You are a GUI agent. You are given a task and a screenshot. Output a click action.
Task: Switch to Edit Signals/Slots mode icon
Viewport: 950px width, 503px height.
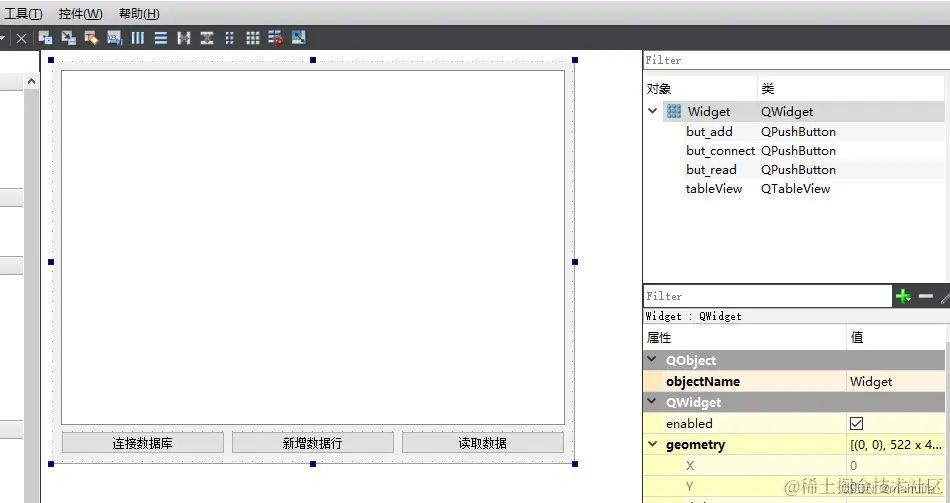pos(68,38)
